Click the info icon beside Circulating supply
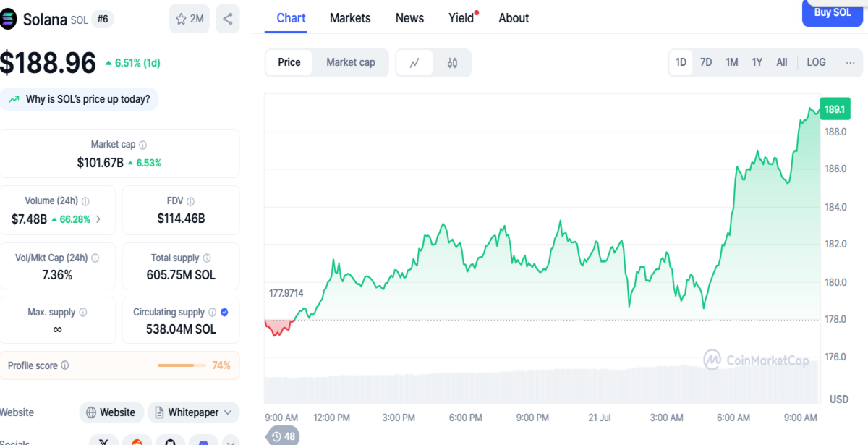Image resolution: width=868 pixels, height=445 pixels. (x=212, y=313)
